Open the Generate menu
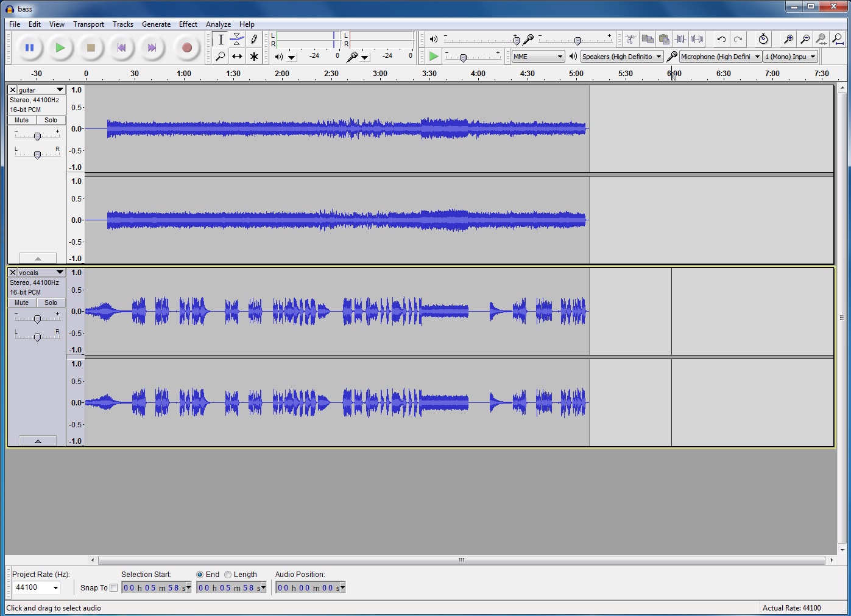Viewport: 851px width, 616px height. (x=156, y=24)
